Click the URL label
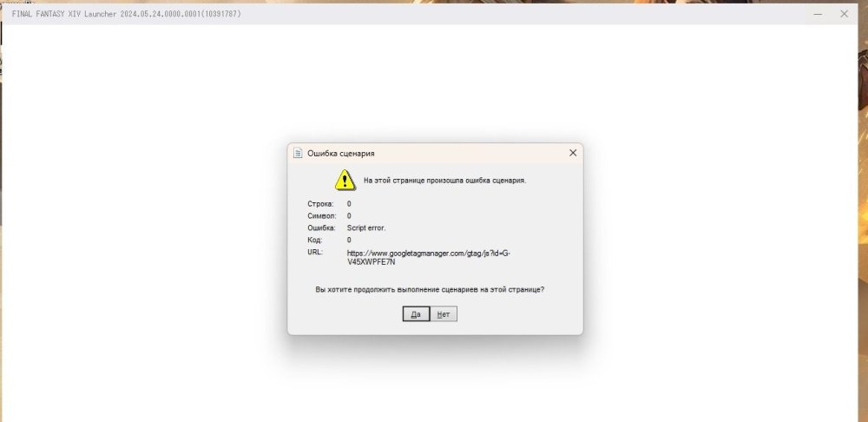This screenshot has width=868, height=422. tap(315, 252)
